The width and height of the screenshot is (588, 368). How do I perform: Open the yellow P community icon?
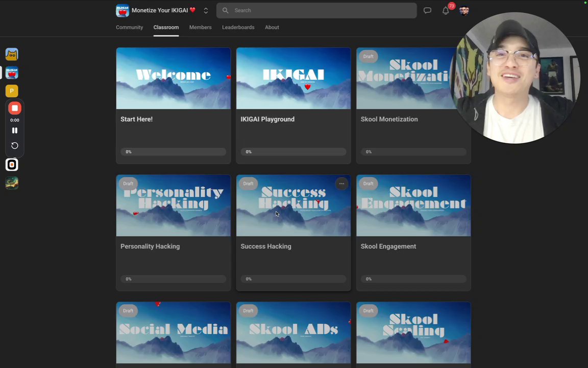[x=12, y=91]
